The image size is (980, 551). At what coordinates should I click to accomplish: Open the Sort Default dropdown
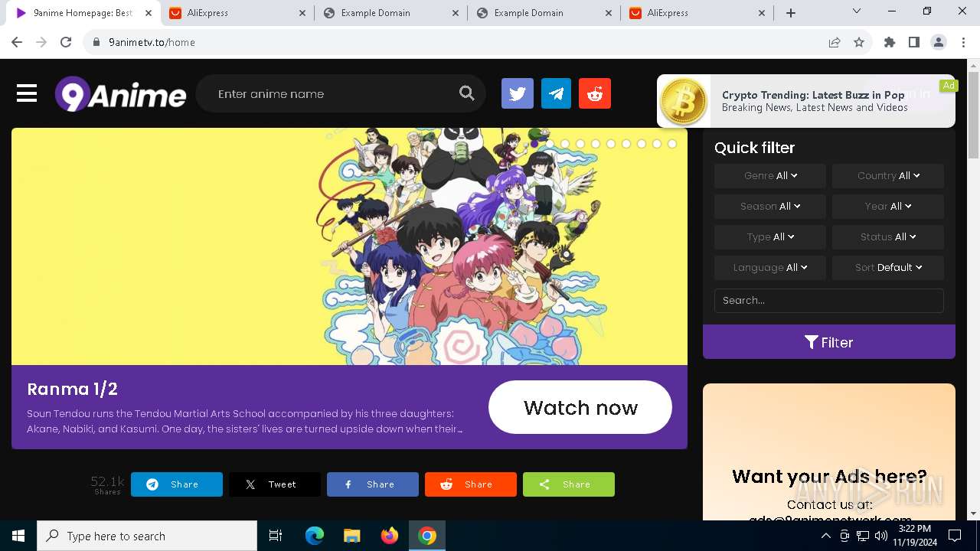[888, 267]
